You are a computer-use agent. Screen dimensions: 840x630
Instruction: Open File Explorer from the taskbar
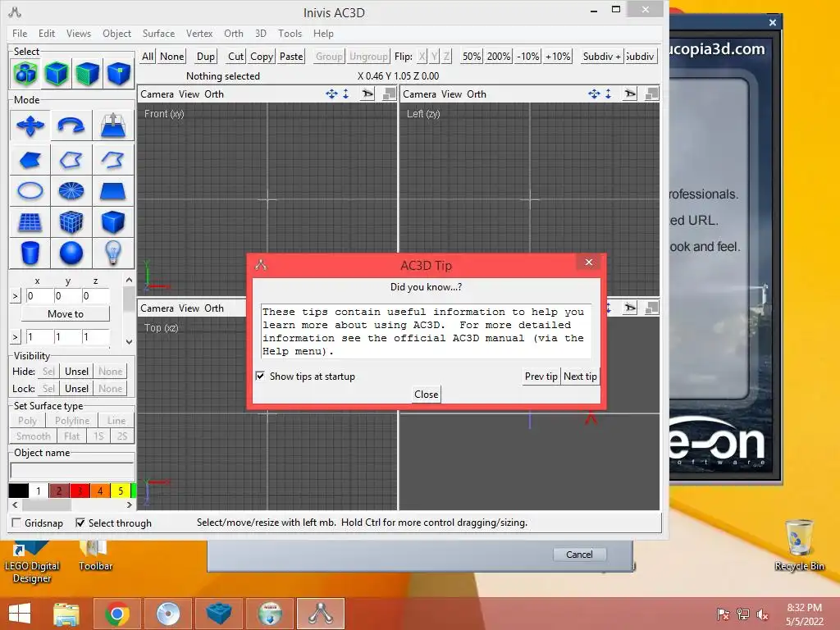[x=66, y=614]
